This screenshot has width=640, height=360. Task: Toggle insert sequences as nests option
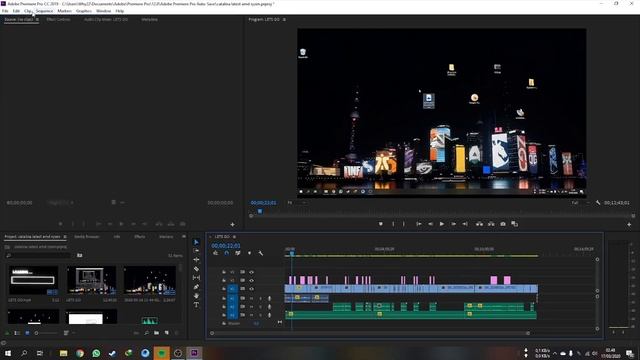tap(216, 253)
